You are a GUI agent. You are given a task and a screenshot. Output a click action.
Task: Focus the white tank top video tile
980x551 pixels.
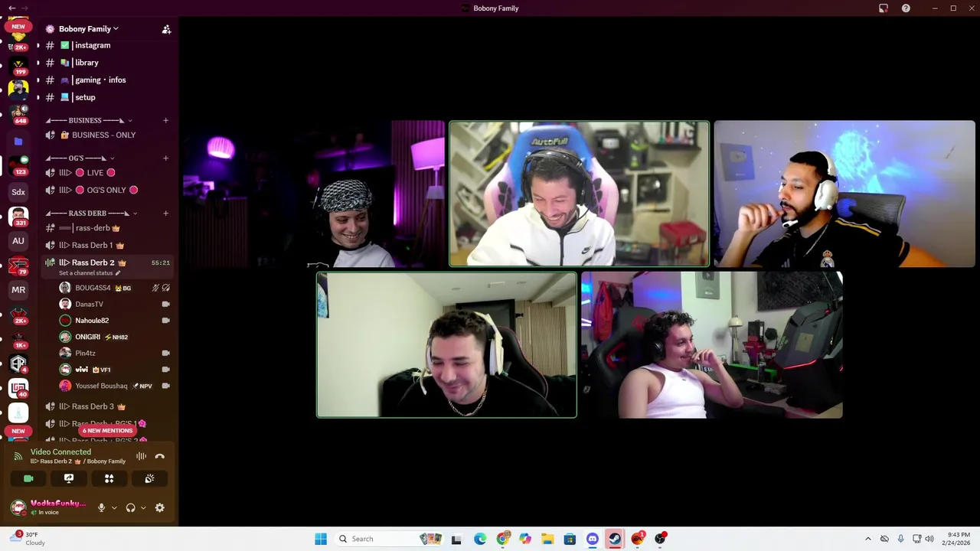[x=712, y=345]
